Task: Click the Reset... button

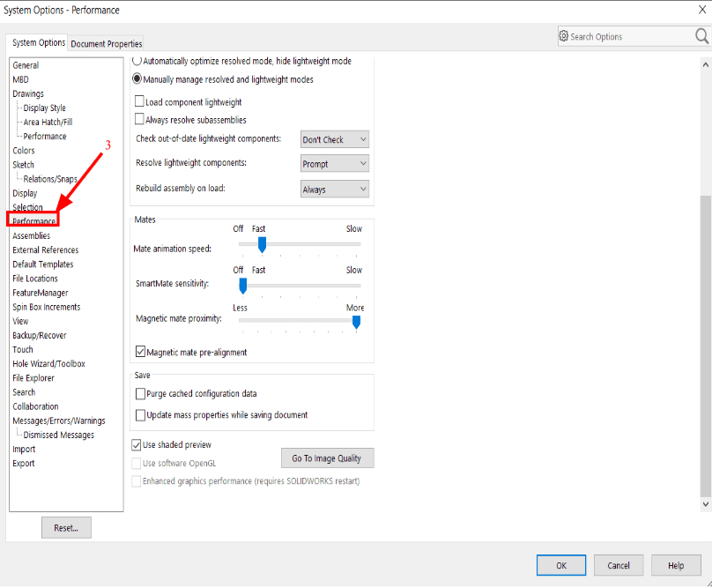Action: click(66, 527)
